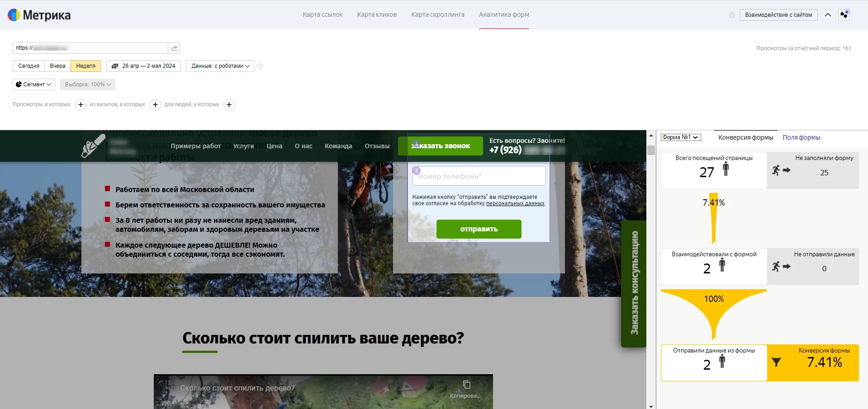Click the Номер телефона input field
Screen dimensions: 868x409
[479, 176]
